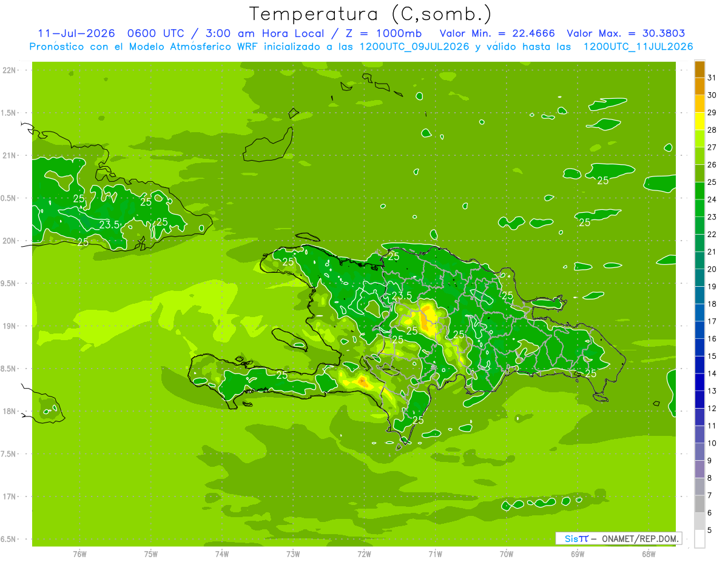
Task: Click legend value 14 on color bar
Action: click(712, 373)
